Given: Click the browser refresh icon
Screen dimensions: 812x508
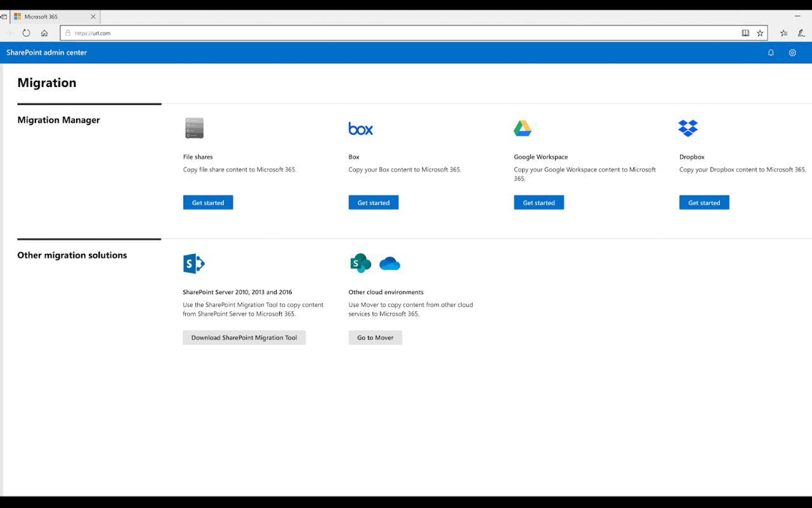Looking at the screenshot, I should point(26,33).
